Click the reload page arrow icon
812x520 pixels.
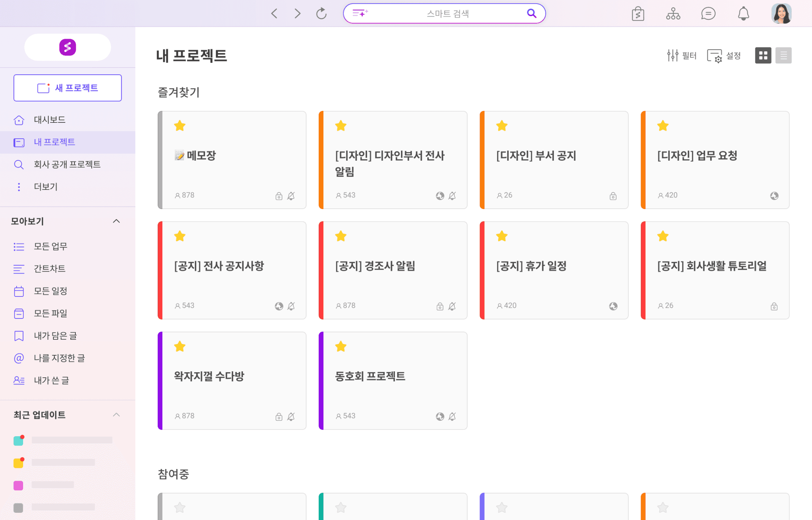(x=321, y=14)
